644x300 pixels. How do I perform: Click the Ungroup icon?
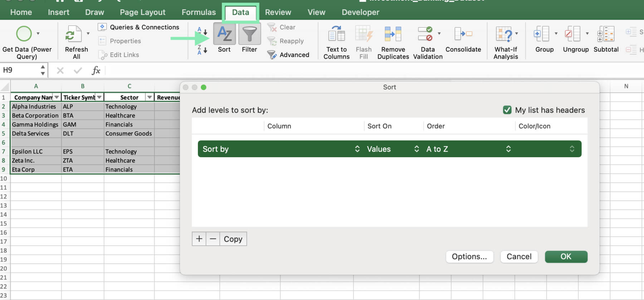(x=572, y=34)
